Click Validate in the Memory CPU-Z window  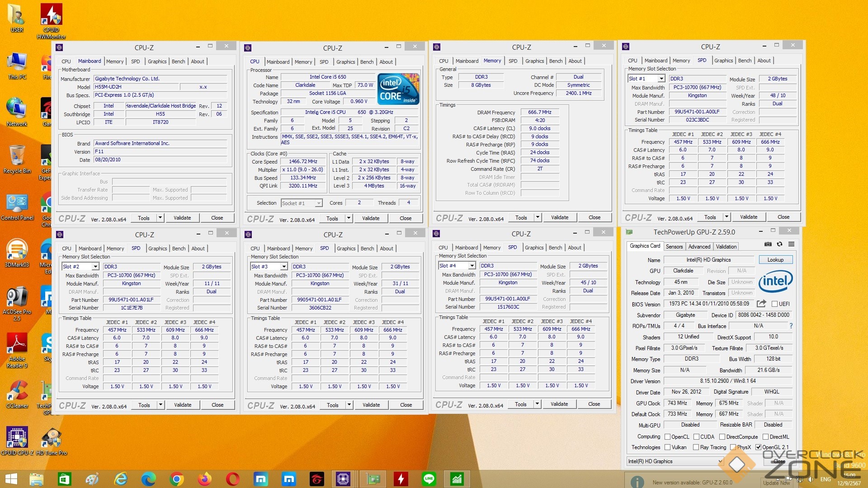559,218
